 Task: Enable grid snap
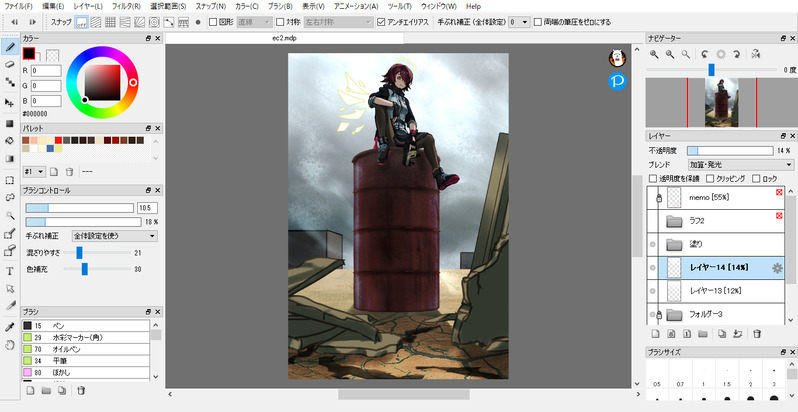(110, 22)
